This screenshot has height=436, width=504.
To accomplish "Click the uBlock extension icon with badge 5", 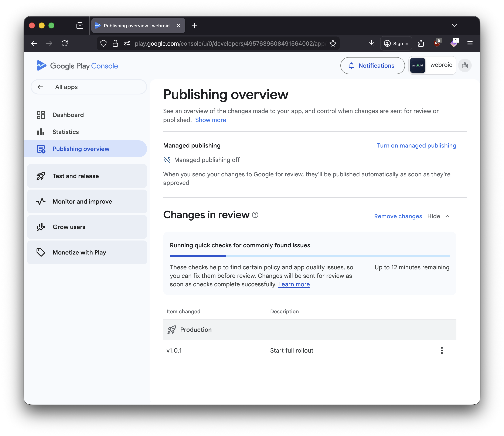I will [437, 43].
